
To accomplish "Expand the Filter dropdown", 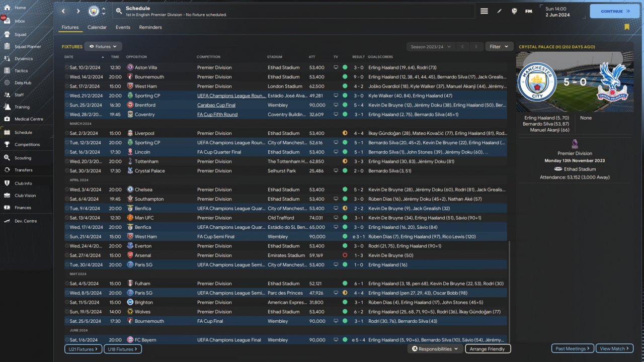I will 499,47.
